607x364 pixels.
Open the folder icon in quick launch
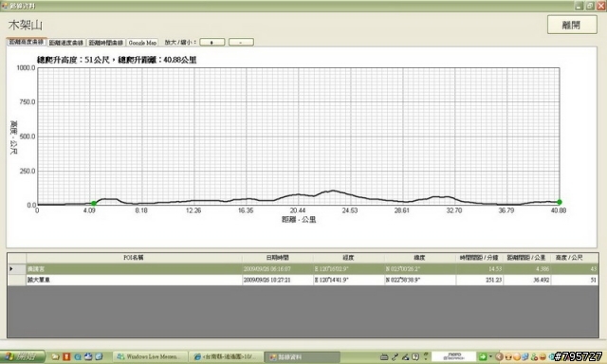[55, 356]
